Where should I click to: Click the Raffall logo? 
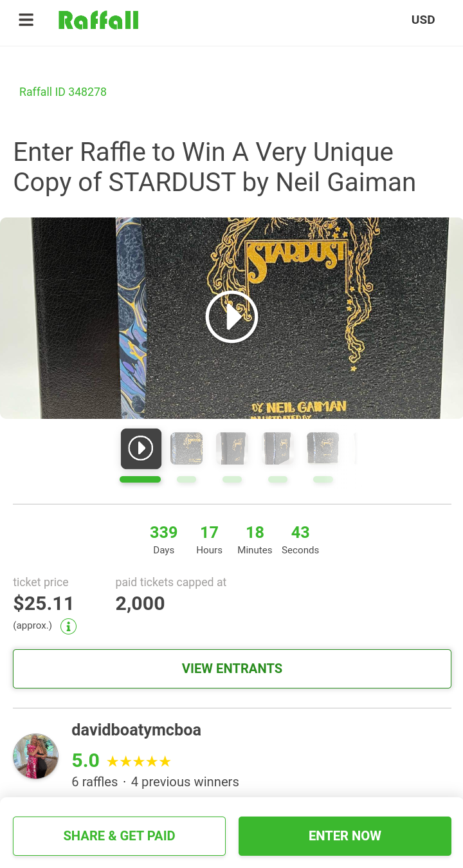[98, 20]
